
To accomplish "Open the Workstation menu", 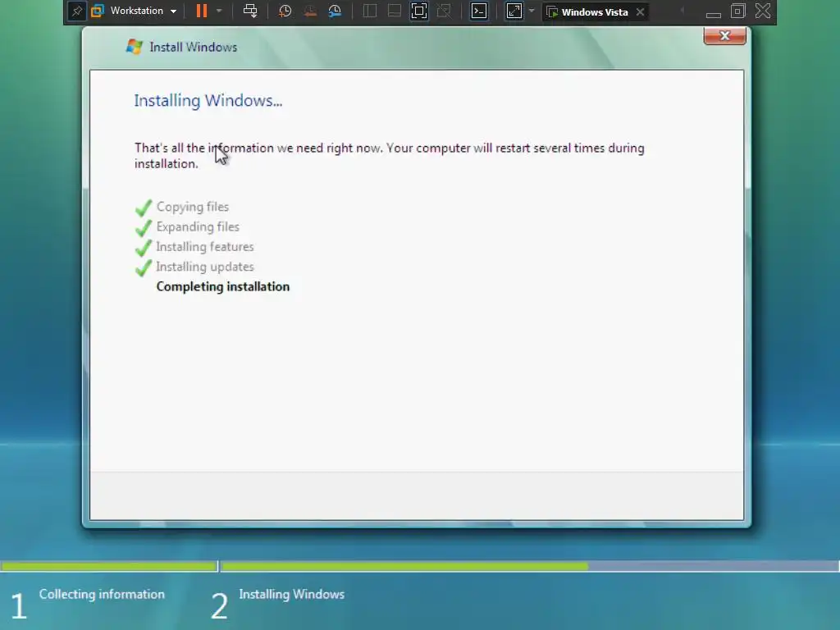I will click(x=137, y=11).
